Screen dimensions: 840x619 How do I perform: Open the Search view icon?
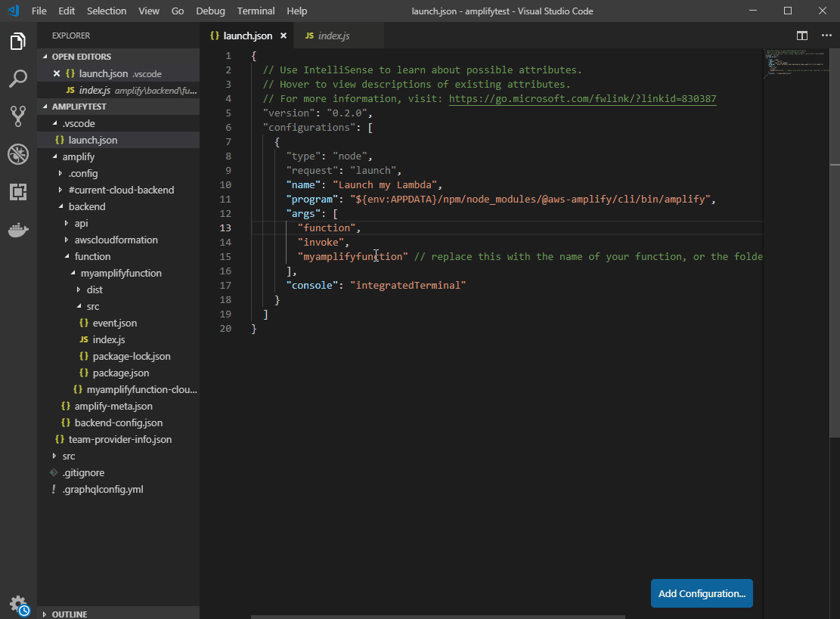[18, 79]
